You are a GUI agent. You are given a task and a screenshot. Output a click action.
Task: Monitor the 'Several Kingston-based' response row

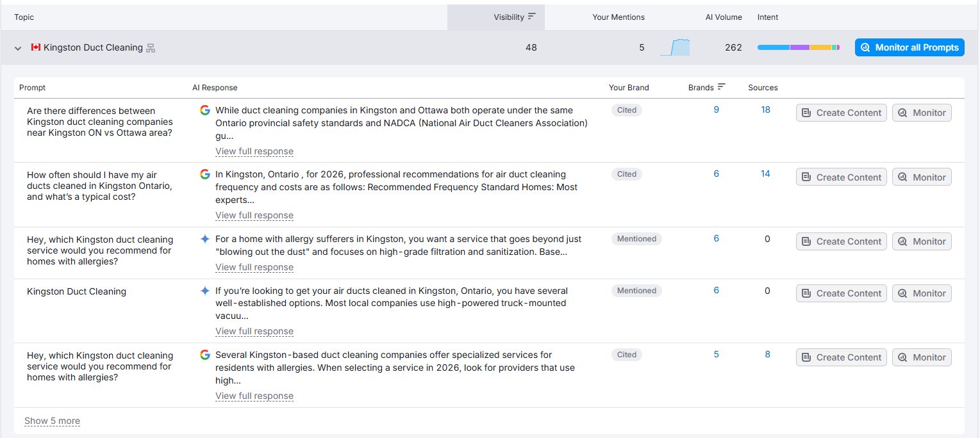(922, 357)
